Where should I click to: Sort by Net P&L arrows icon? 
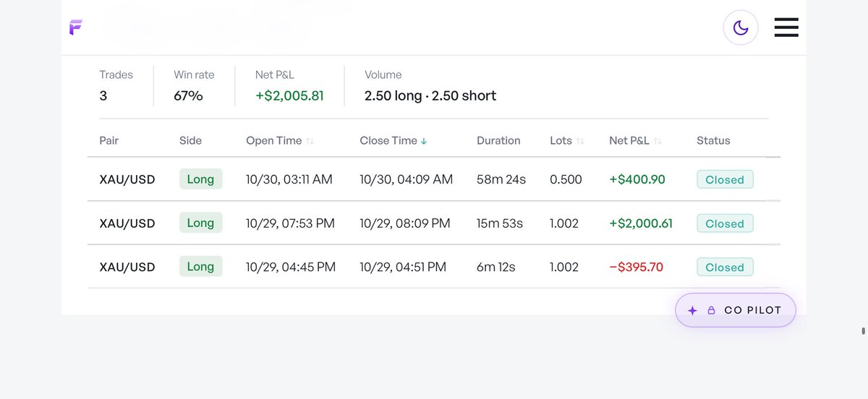click(x=658, y=141)
